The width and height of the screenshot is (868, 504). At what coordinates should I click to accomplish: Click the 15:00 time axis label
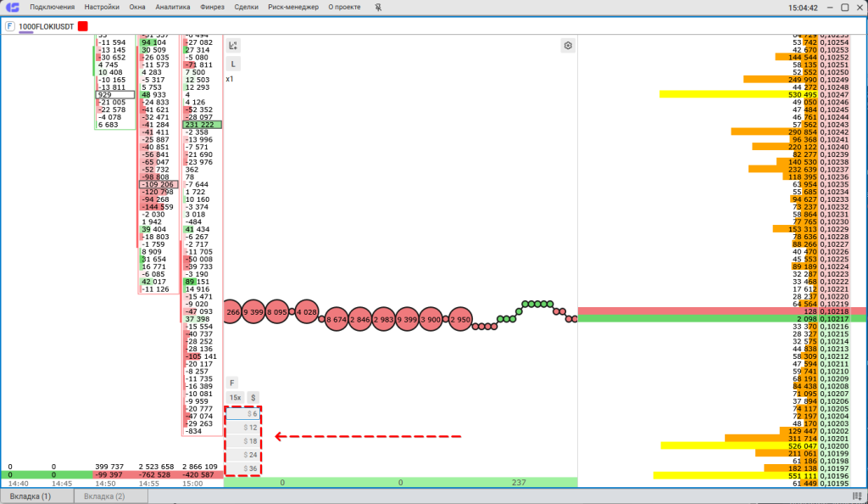[192, 484]
